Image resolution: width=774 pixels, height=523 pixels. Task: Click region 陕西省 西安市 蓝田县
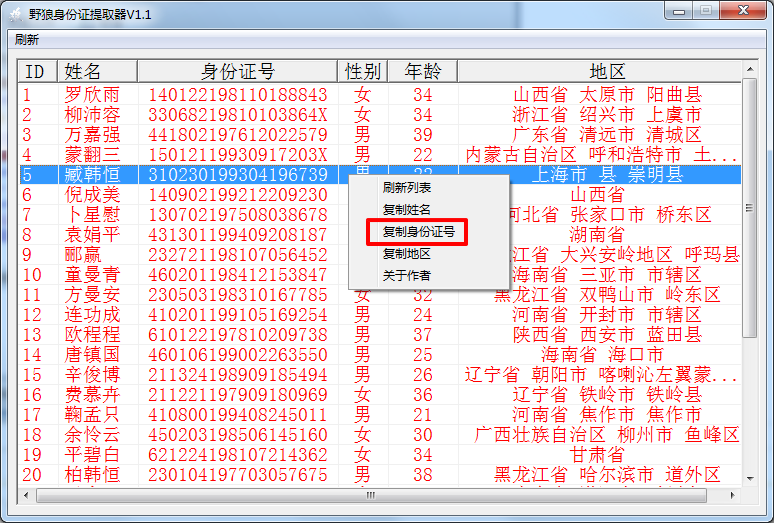[x=607, y=335]
